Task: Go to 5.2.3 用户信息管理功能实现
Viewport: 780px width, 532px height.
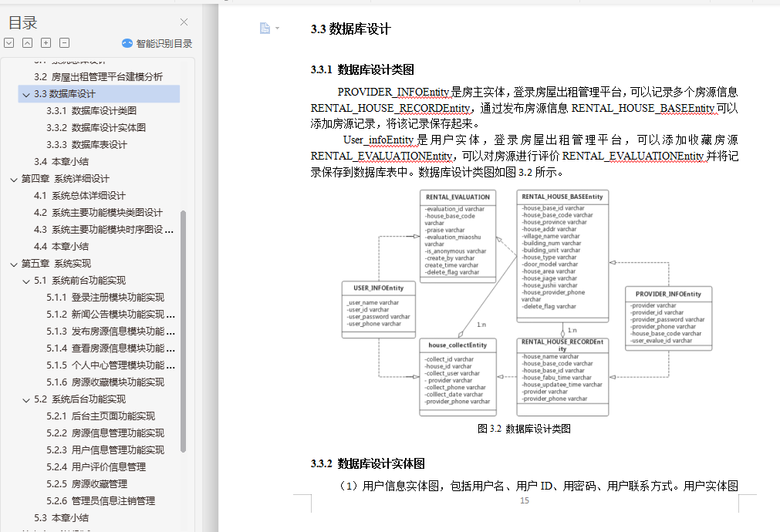Action: (x=105, y=450)
